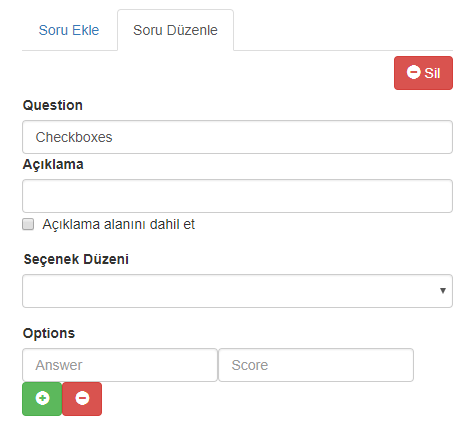Click the Options section label

49,333
